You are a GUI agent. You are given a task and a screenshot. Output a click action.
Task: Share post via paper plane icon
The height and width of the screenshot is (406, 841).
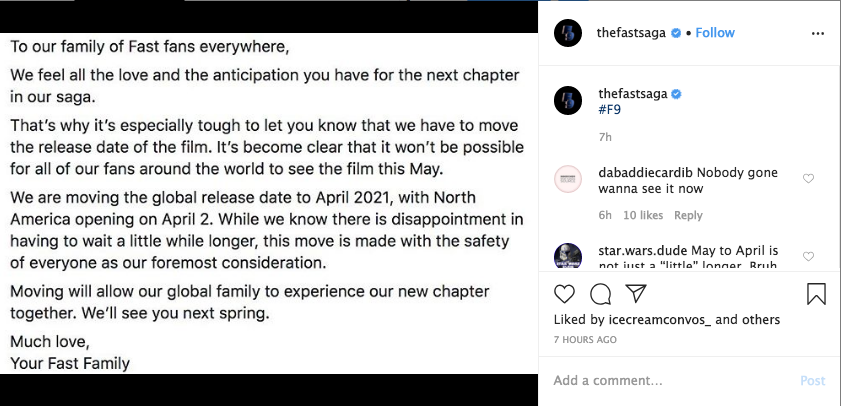635,294
